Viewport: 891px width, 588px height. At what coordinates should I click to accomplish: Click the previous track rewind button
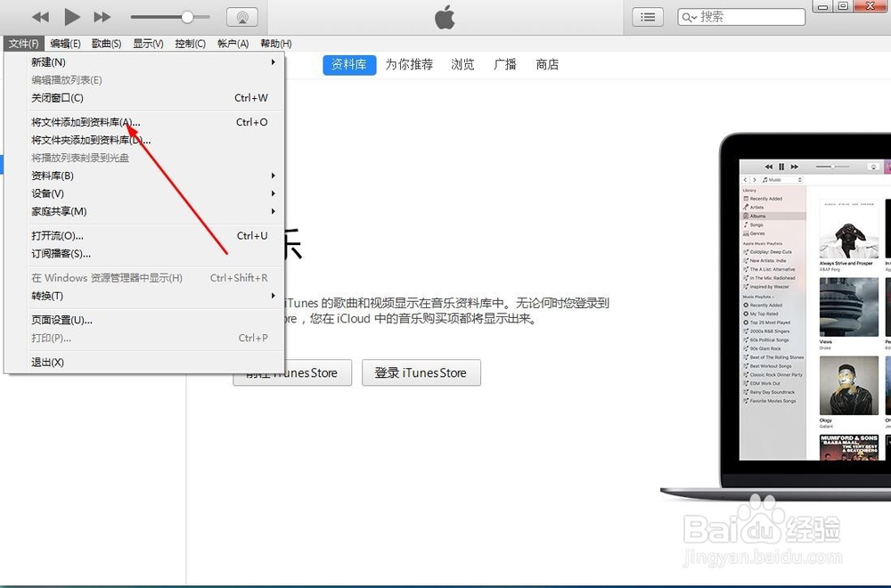(x=40, y=17)
